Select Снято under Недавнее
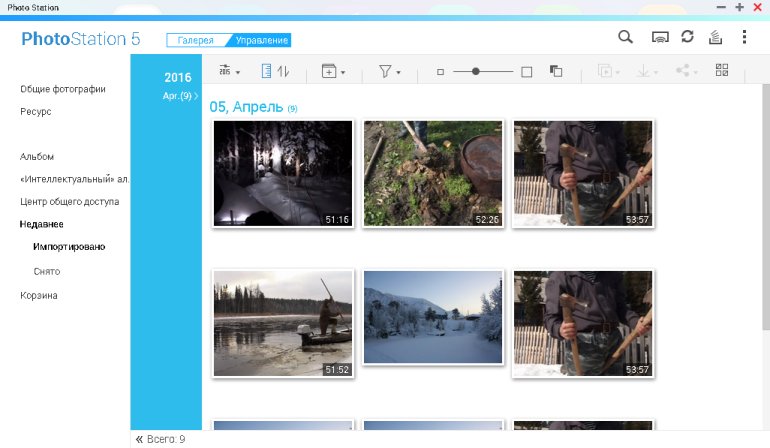The image size is (770, 448). (x=47, y=271)
